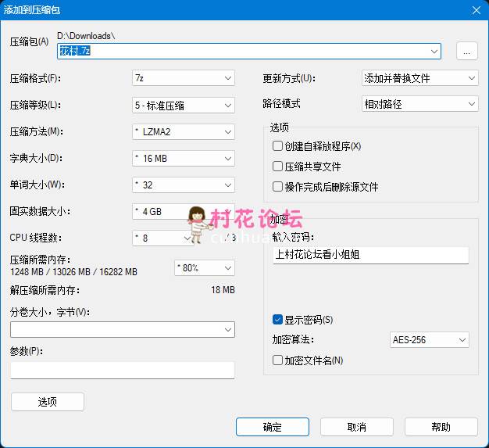Screen dimensions: 489x448
Task: Open the AES-256 encryption algorithm dropdown
Action: point(430,340)
